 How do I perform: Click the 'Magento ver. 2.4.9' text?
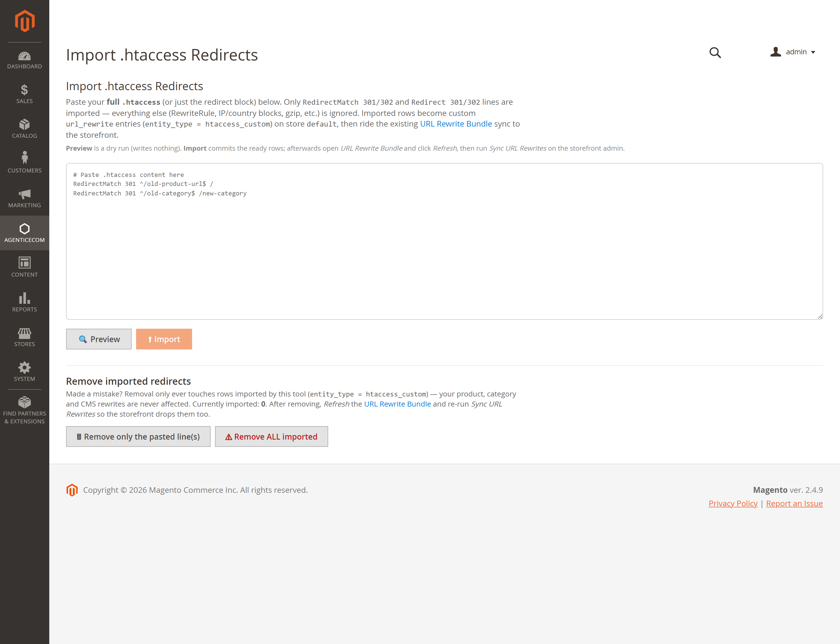click(x=788, y=490)
